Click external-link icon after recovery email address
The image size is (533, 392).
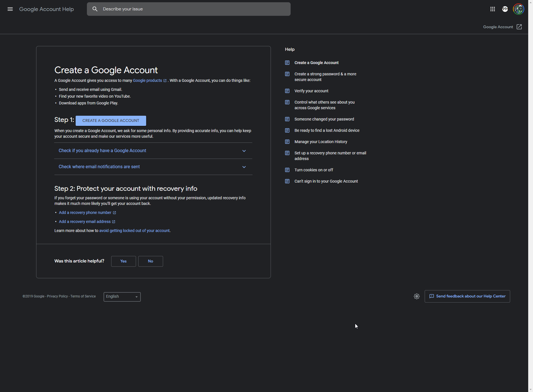point(113,222)
